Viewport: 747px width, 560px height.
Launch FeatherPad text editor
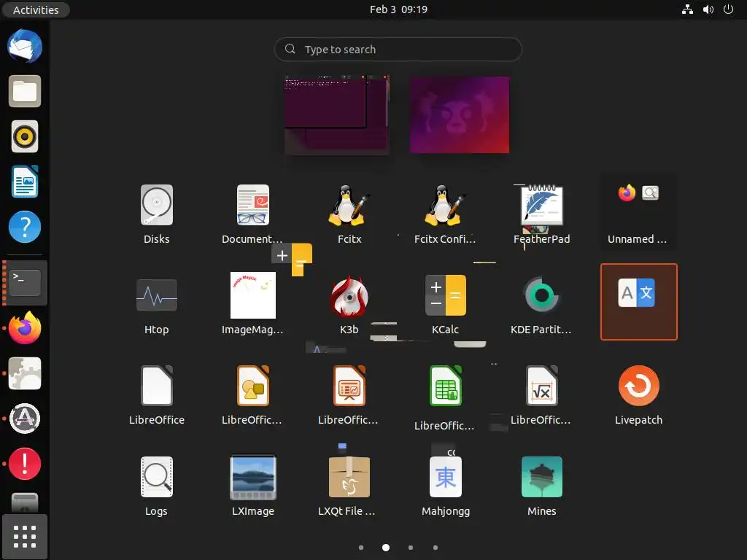coord(542,214)
